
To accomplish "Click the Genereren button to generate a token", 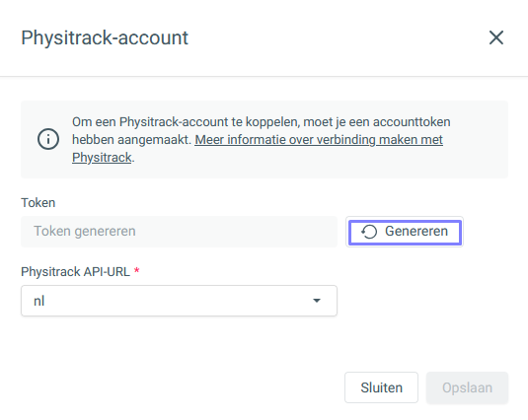I will point(405,232).
